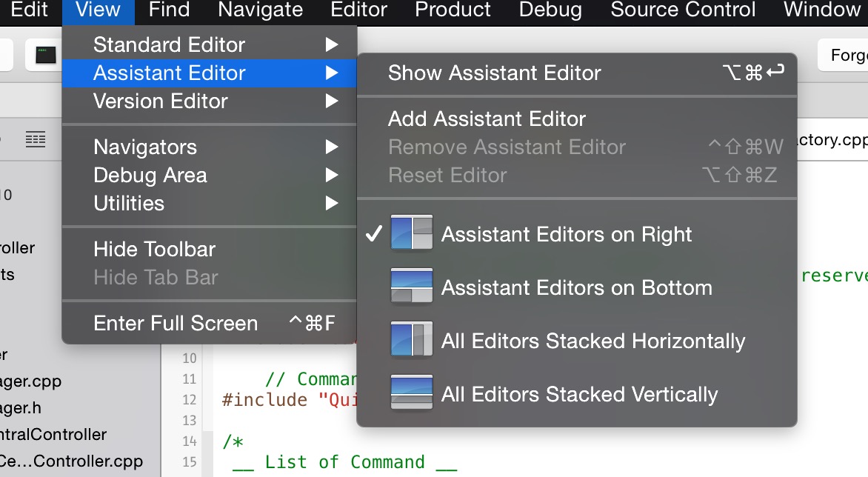This screenshot has width=868, height=477.
Task: Select Assistant Editors on Bottom option
Action: (576, 287)
